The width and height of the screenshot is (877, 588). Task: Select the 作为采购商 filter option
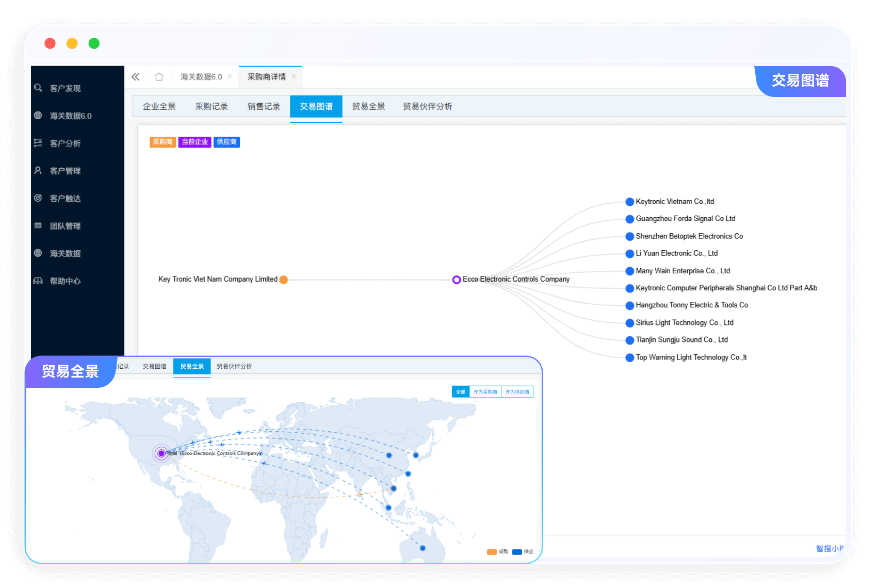485,392
